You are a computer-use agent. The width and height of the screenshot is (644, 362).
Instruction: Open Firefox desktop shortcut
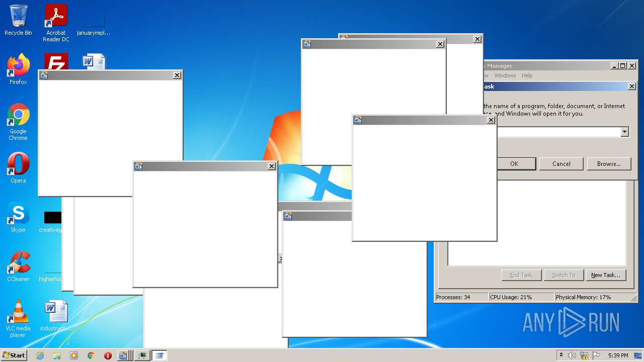[18, 69]
